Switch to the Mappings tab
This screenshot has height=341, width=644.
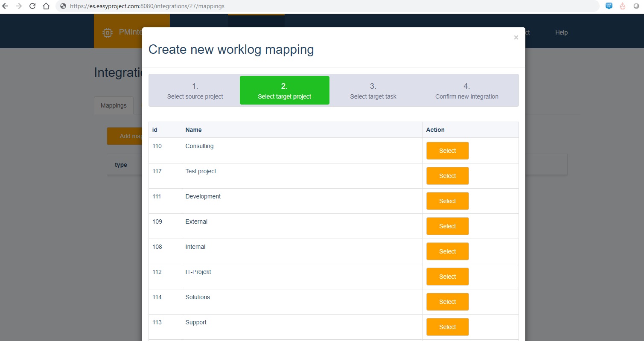113,105
